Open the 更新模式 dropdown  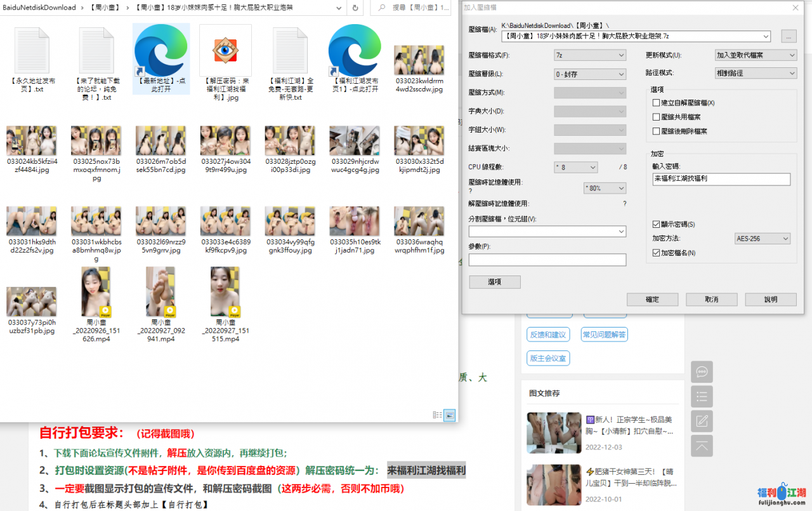755,55
